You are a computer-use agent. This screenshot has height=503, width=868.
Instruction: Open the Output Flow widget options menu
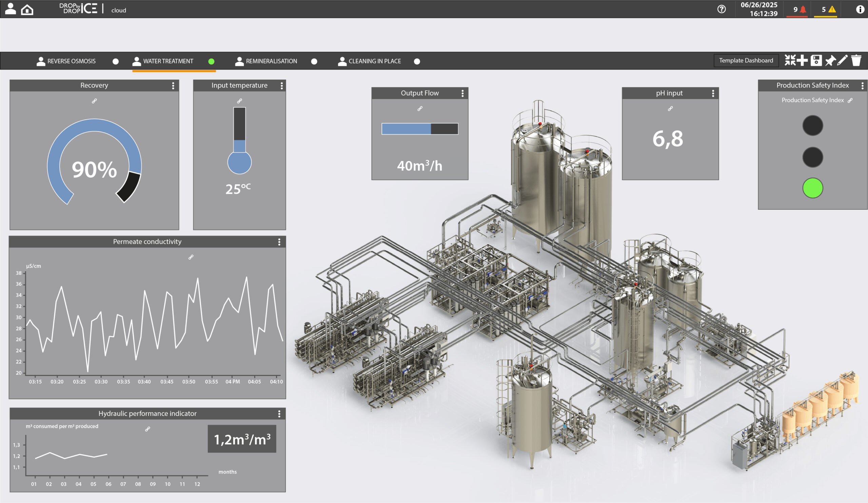[462, 93]
